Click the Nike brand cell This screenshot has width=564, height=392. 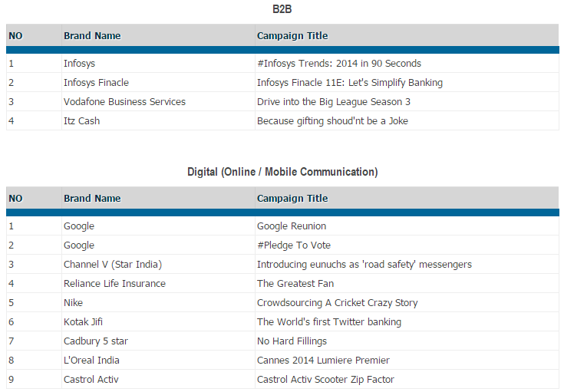coord(73,303)
